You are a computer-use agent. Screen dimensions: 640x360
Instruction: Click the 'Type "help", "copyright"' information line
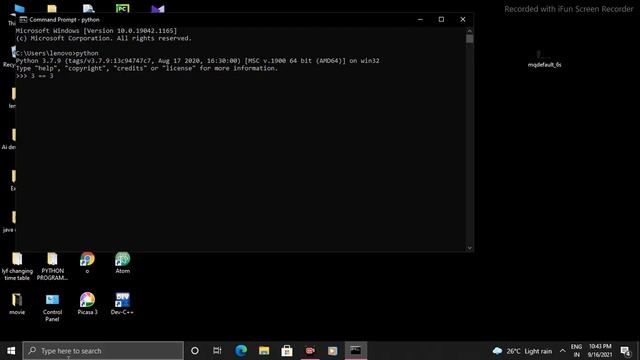(147, 68)
